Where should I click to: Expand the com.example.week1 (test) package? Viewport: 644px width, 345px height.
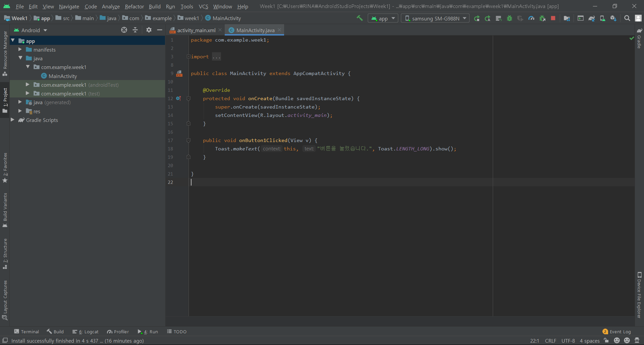[28, 93]
